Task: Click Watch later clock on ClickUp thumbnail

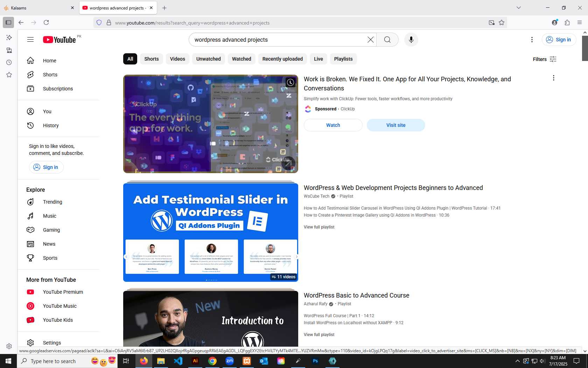Action: point(290,82)
